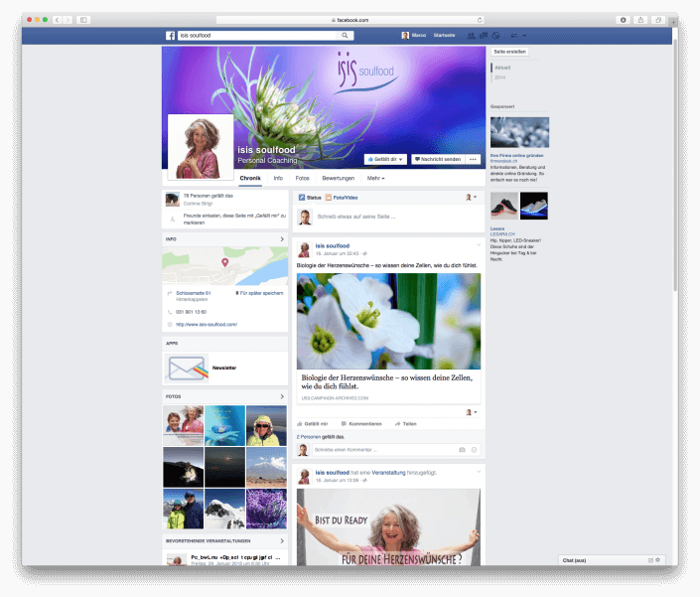The width and height of the screenshot is (700, 597).
Task: Open the identity selector below the first post
Action: click(x=472, y=412)
